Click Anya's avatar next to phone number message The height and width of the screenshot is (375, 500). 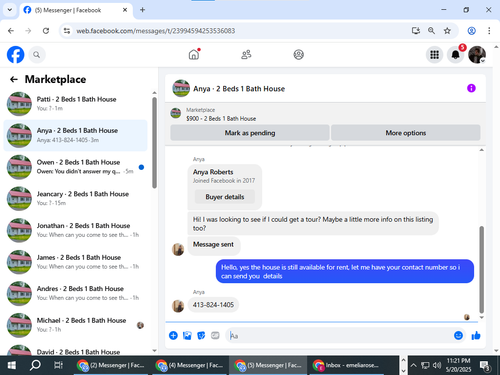tap(178, 305)
